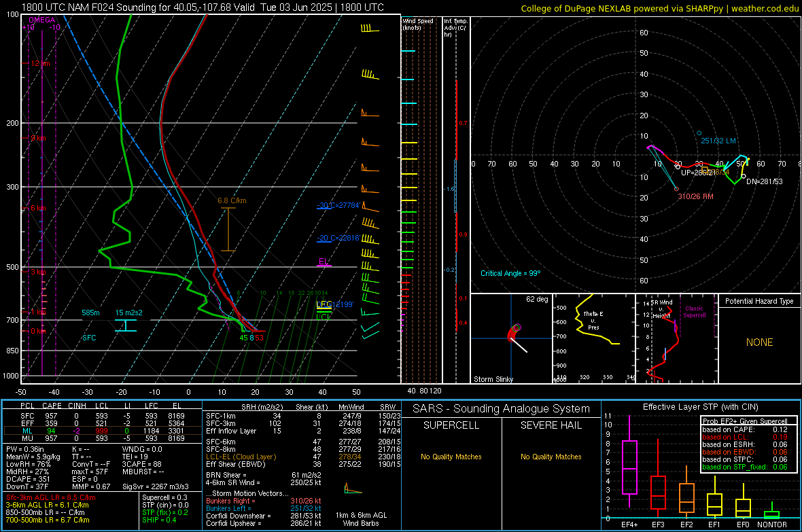Click the LowRH = 76% value

click(28, 464)
